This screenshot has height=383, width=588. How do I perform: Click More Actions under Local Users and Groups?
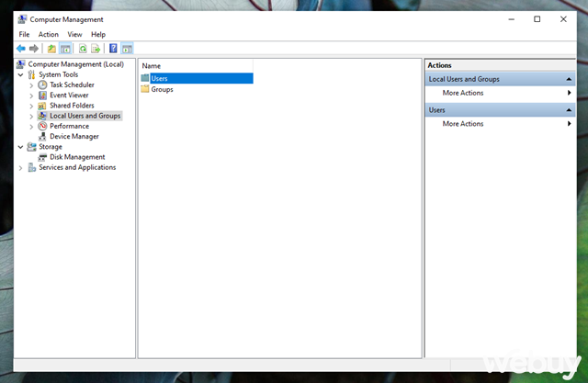(462, 93)
